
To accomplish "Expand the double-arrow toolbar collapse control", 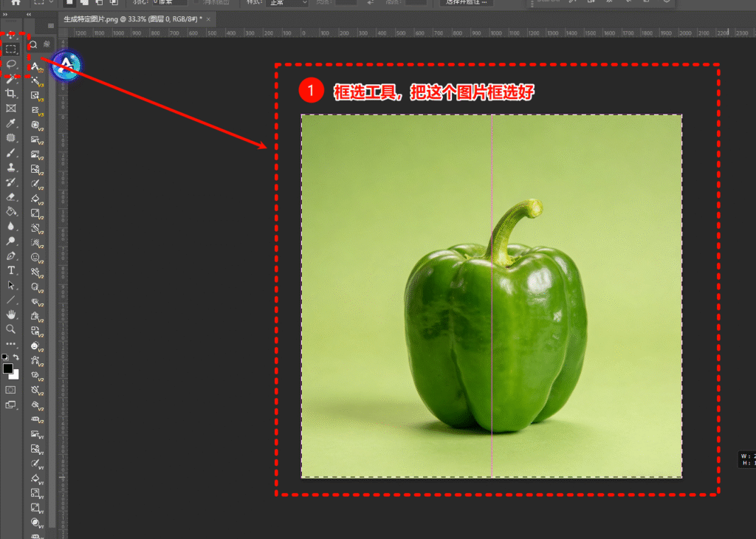I will click(6, 14).
